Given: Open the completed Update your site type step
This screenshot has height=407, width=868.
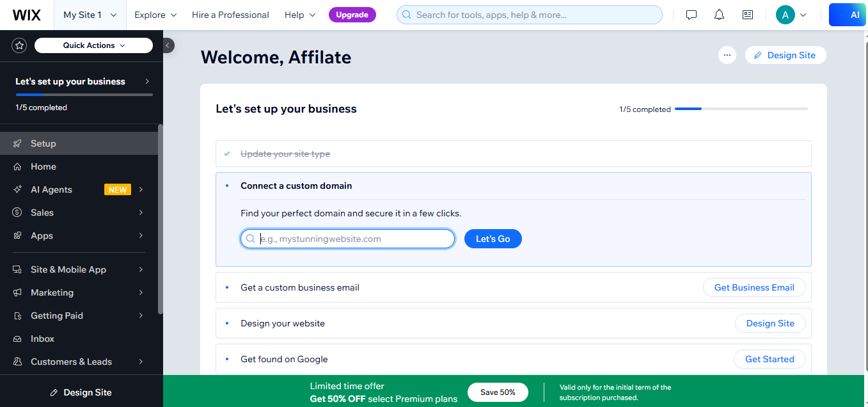Looking at the screenshot, I should point(514,154).
